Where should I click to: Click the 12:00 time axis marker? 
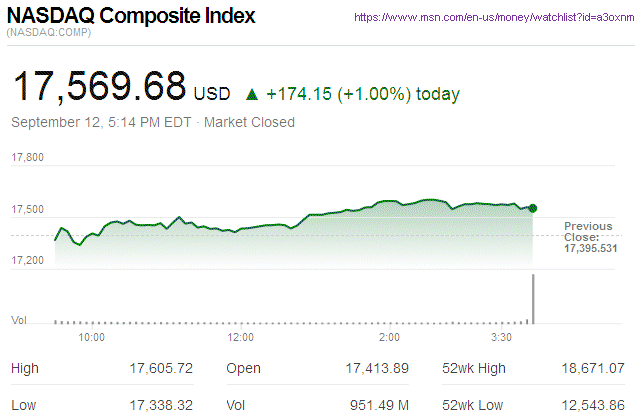click(241, 338)
